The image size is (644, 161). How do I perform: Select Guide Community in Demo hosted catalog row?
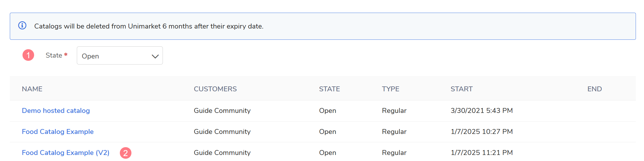tap(222, 111)
